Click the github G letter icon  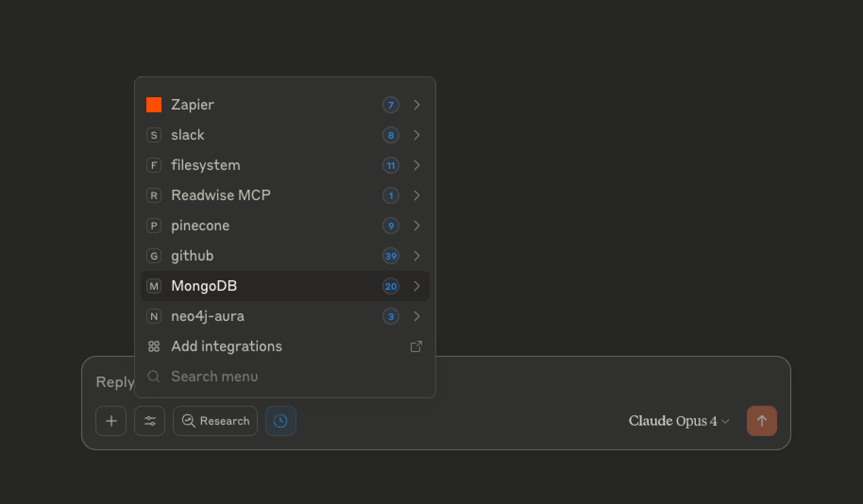click(154, 256)
